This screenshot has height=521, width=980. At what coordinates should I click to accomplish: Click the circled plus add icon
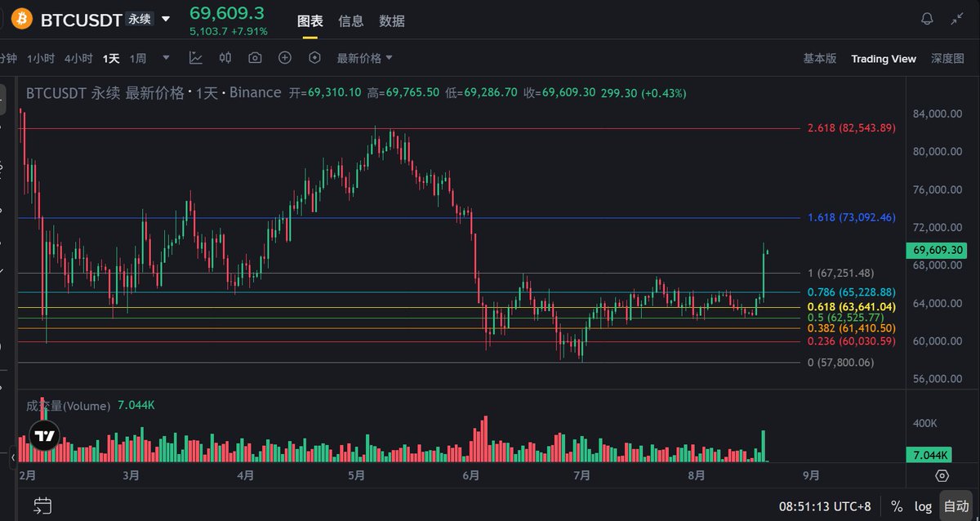pyautogui.click(x=285, y=58)
